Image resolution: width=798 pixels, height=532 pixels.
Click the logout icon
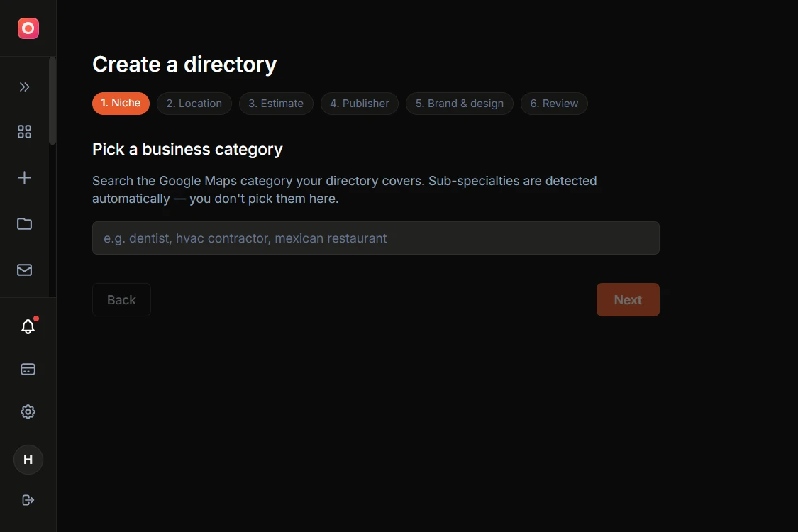point(28,500)
